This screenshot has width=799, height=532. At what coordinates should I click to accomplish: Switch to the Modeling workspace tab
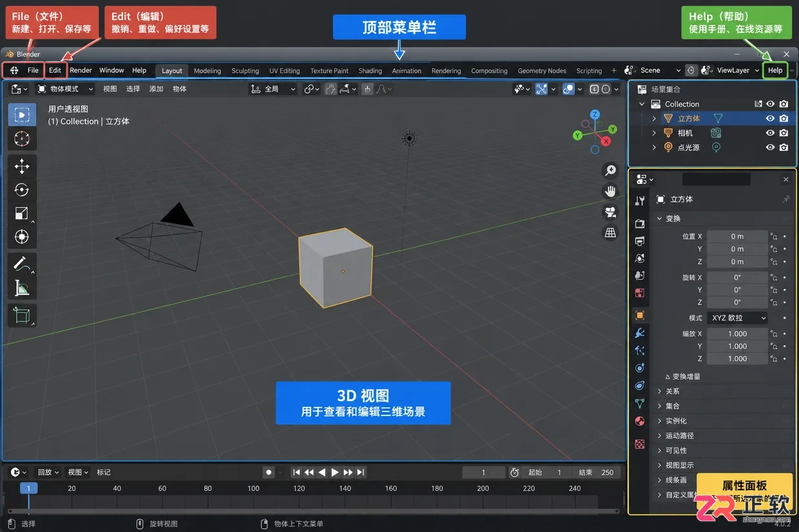point(207,71)
